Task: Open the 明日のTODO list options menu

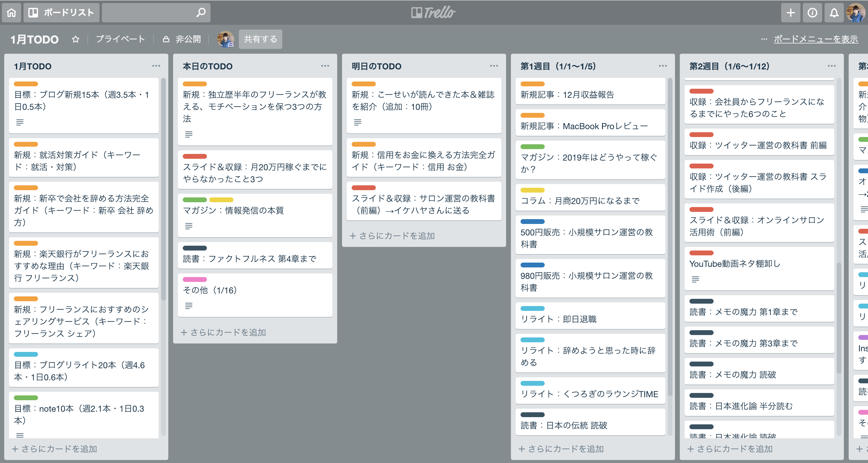Action: (x=494, y=66)
